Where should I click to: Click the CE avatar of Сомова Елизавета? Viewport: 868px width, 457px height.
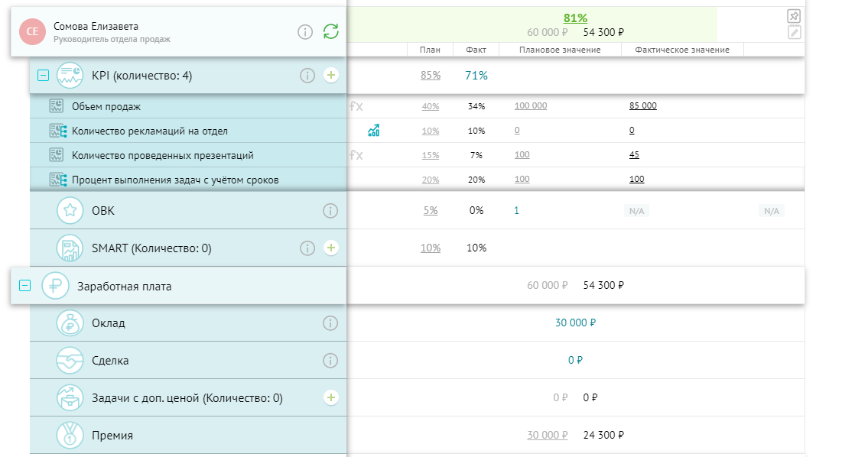click(x=33, y=31)
